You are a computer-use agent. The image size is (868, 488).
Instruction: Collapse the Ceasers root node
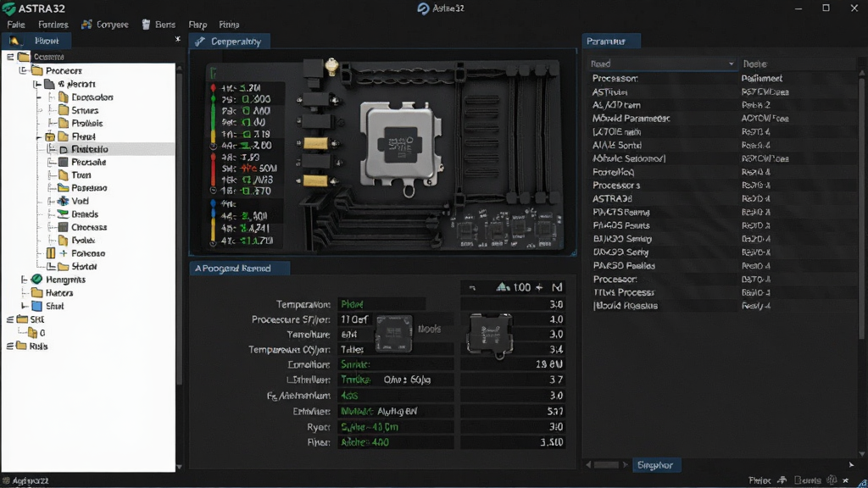(x=10, y=57)
